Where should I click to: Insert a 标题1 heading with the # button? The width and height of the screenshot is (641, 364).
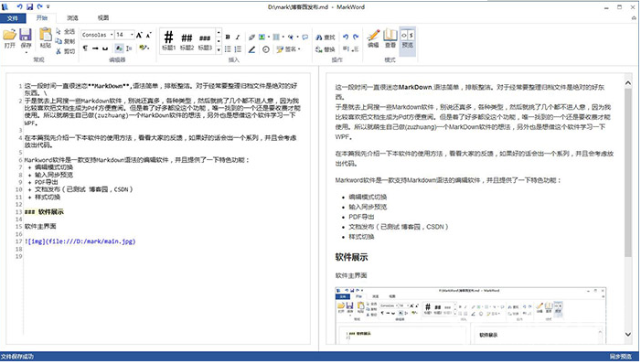pyautogui.click(x=169, y=41)
